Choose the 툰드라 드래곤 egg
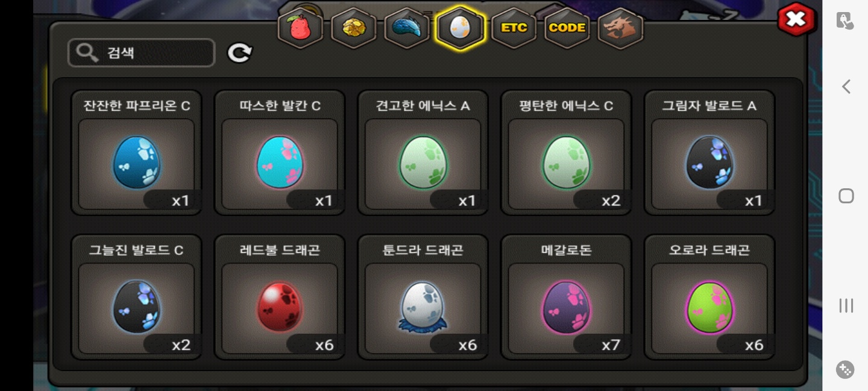This screenshot has height=391, width=868. click(423, 297)
